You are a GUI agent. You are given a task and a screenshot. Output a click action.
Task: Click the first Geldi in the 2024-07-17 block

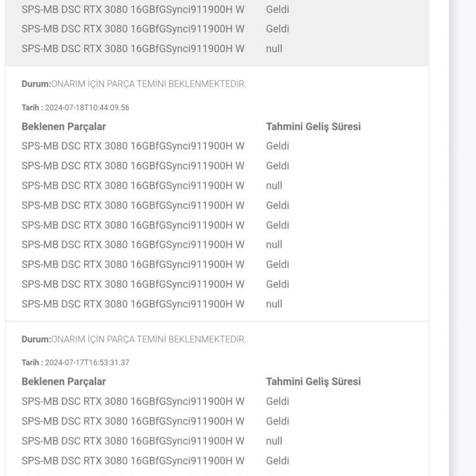tap(278, 402)
